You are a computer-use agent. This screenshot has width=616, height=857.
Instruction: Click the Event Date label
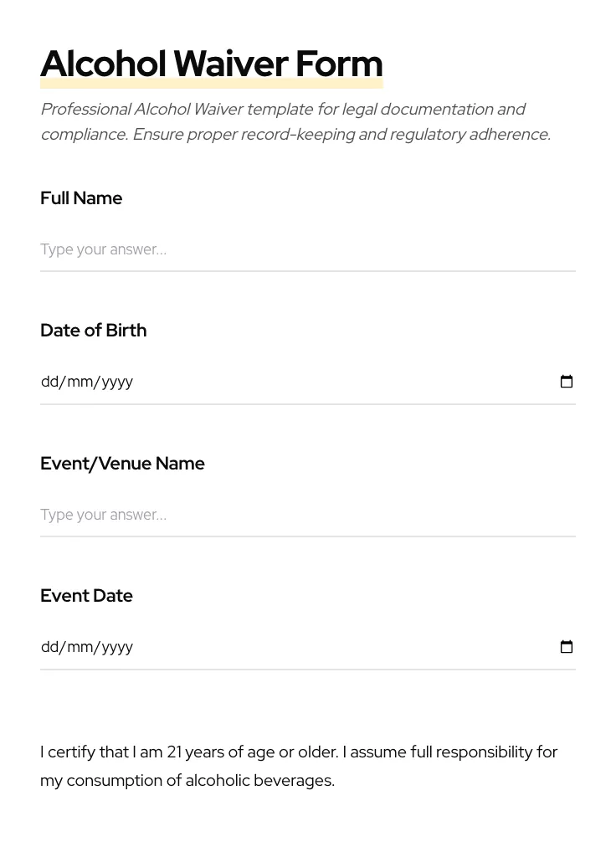tap(86, 596)
